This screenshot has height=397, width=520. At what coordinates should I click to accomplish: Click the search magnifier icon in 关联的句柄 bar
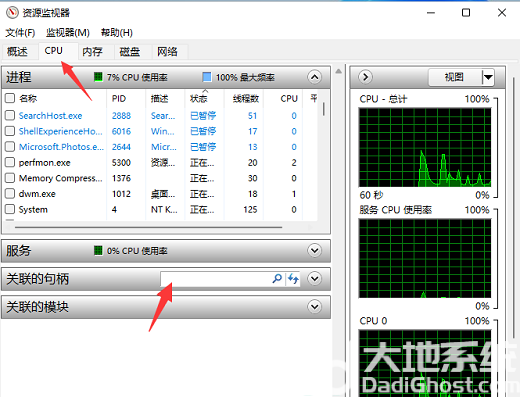coord(277,278)
